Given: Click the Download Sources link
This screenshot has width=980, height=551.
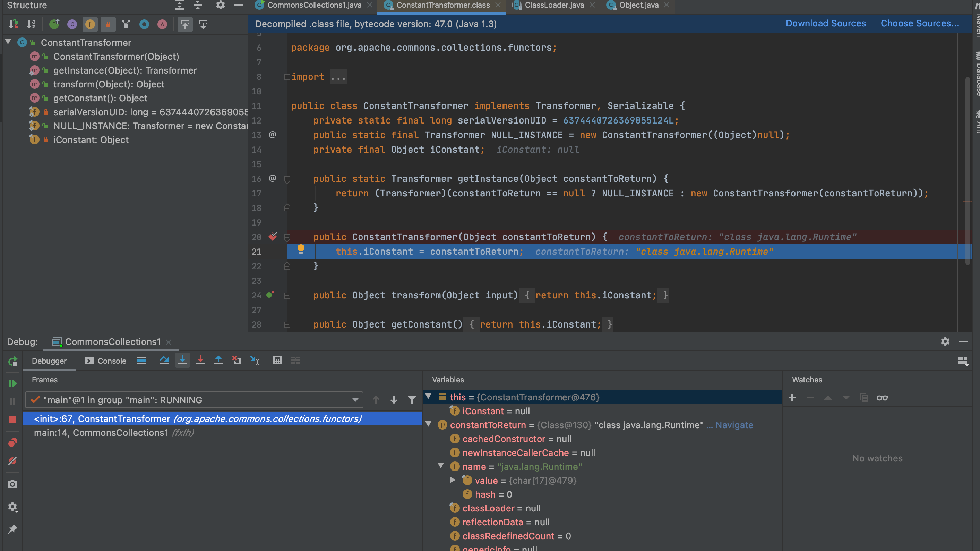Looking at the screenshot, I should point(826,23).
